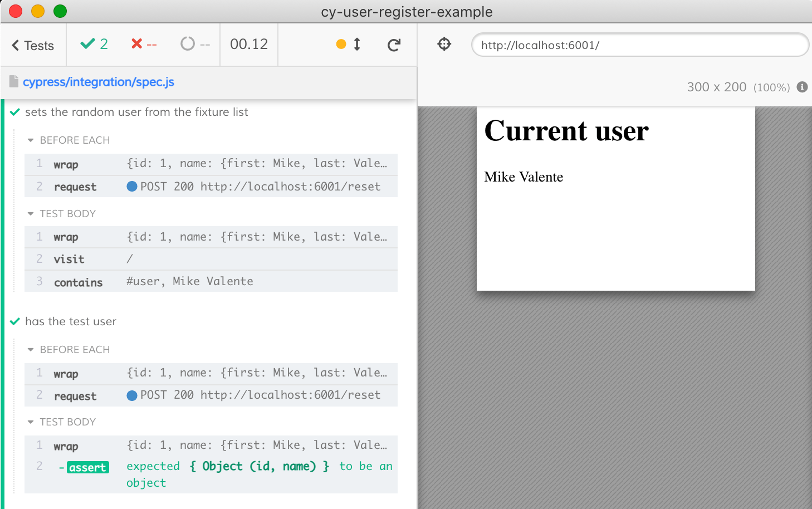Viewport: 812px width, 509px height.
Task: Click the URL bar showing localhost:6001
Action: point(640,45)
